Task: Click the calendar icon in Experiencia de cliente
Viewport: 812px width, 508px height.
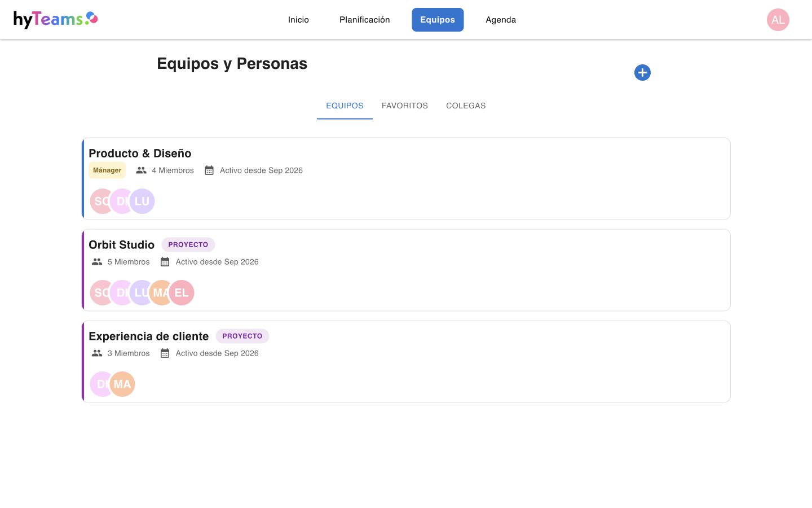Action: (165, 353)
